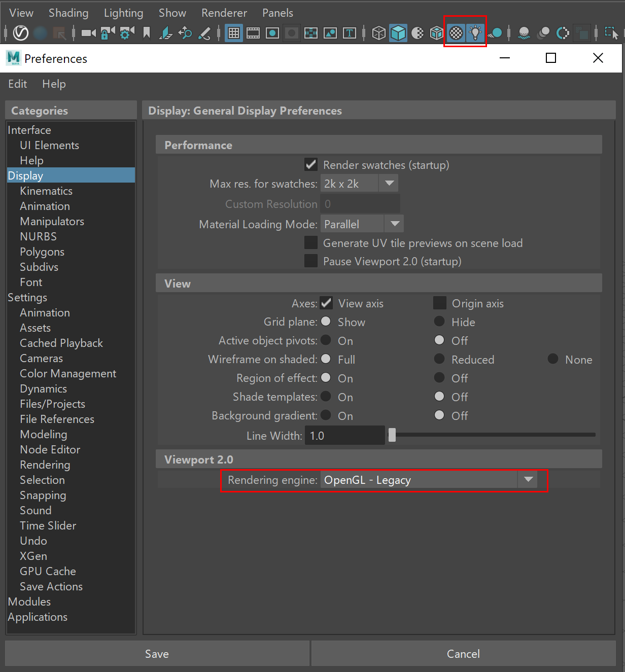625x672 pixels.
Task: Select Hide for Grid plane
Action: tap(439, 322)
